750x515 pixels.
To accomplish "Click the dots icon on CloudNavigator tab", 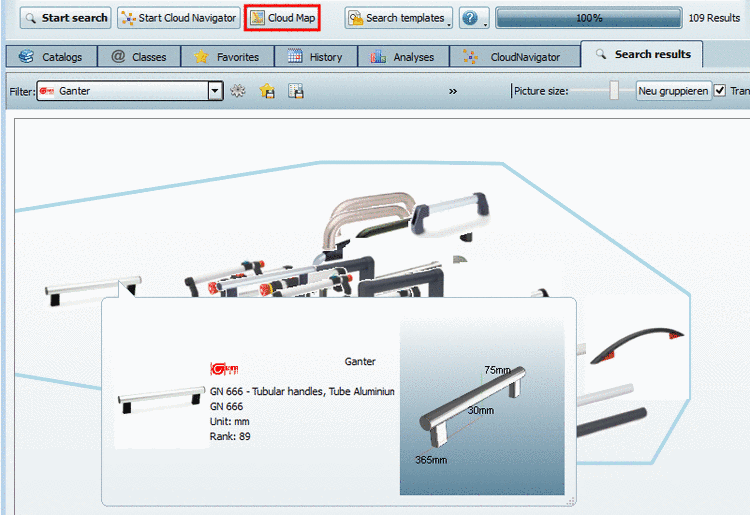I will coord(471,56).
